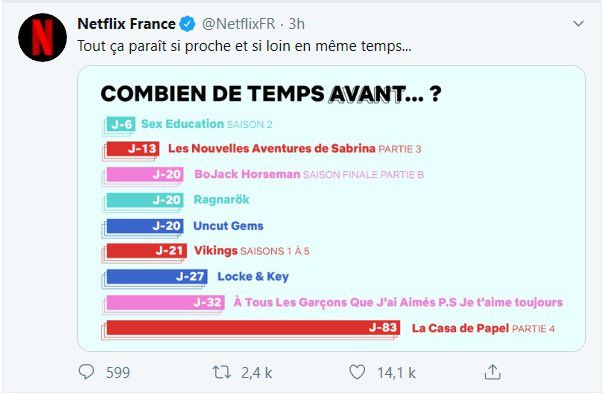Expand the tweet options chevron
The image size is (616, 394).
click(578, 24)
